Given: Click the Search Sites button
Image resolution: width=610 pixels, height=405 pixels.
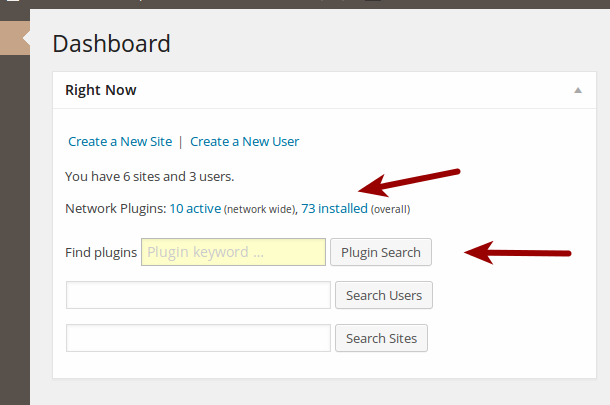Looking at the screenshot, I should pos(381,338).
